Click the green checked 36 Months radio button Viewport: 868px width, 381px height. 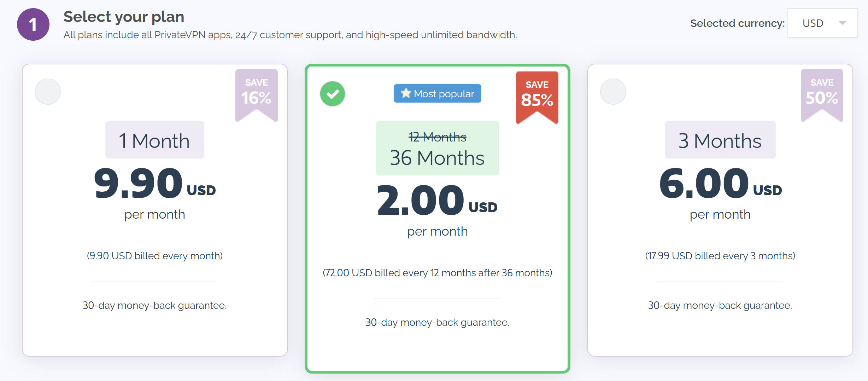point(333,94)
